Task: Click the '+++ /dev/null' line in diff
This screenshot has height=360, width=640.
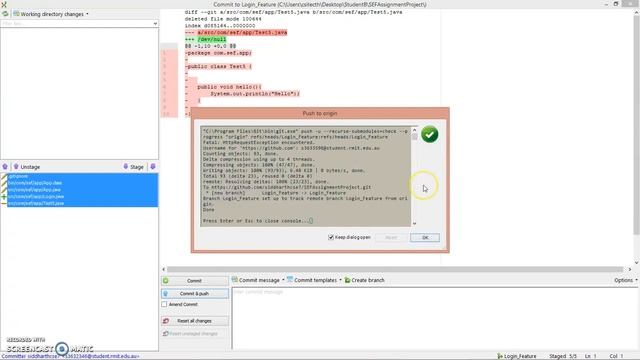Action: point(205,39)
